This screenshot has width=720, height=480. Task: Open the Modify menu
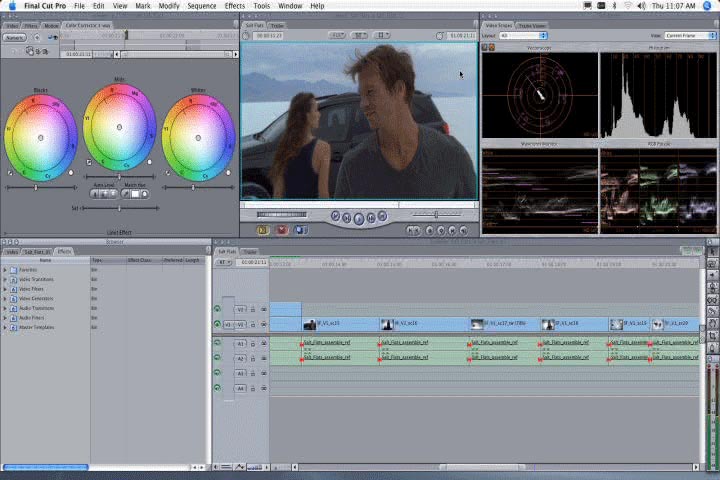coord(169,6)
